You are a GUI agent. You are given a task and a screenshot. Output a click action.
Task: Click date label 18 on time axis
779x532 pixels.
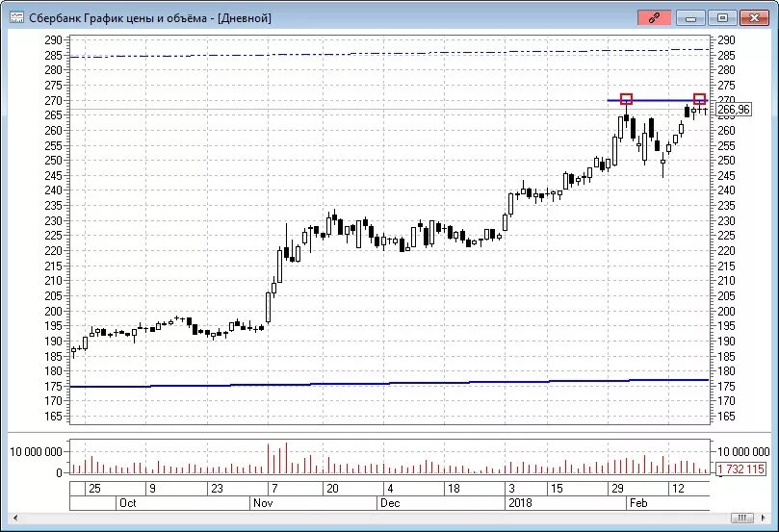click(x=454, y=489)
